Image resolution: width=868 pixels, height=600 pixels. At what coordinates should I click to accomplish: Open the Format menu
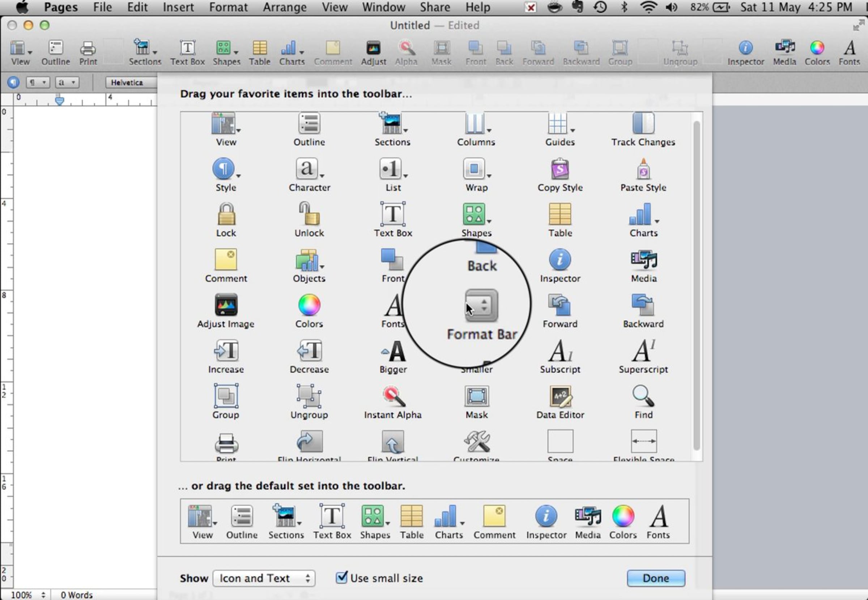coord(228,7)
